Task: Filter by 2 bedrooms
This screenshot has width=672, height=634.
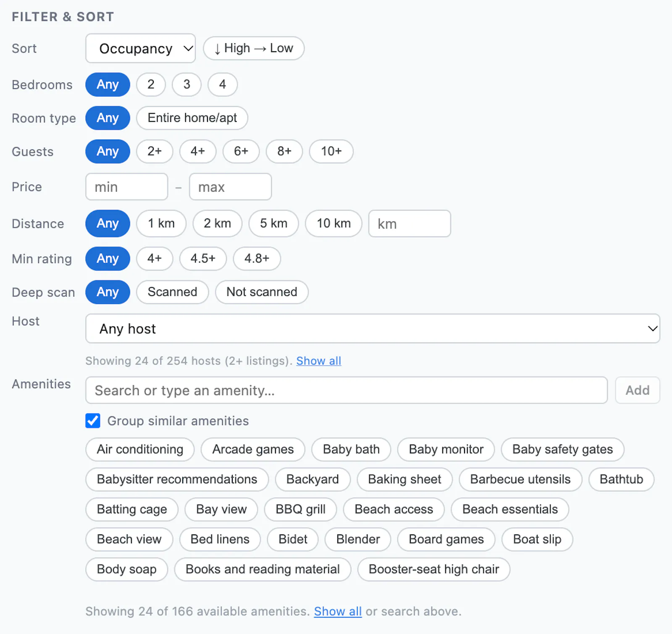Action: point(151,84)
